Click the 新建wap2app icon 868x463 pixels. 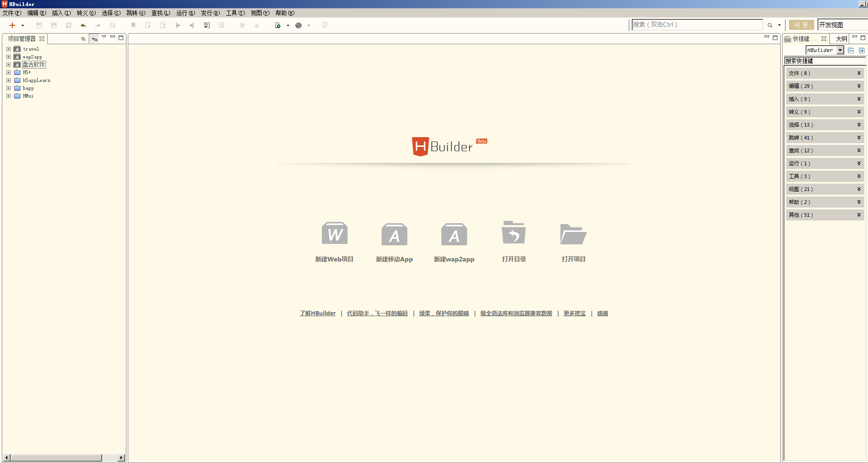[x=454, y=234]
